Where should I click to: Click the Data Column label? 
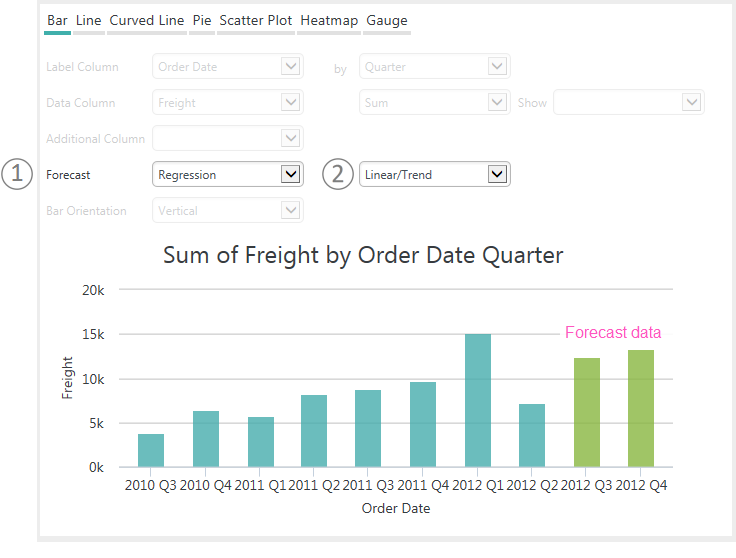click(x=81, y=103)
